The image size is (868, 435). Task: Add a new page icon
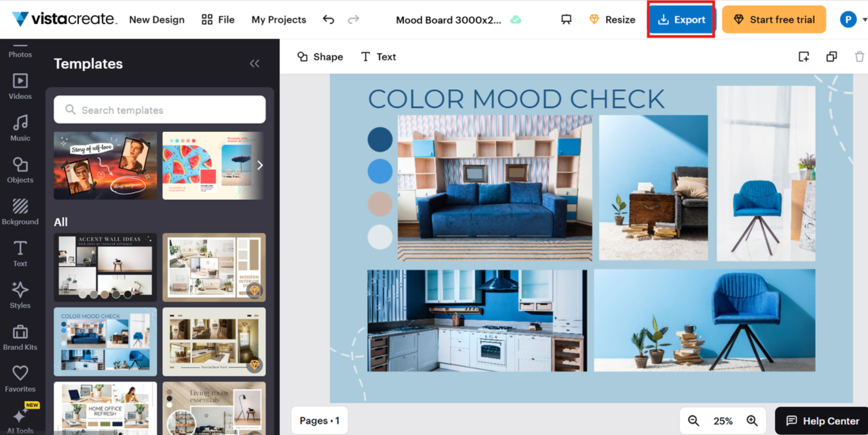point(804,56)
